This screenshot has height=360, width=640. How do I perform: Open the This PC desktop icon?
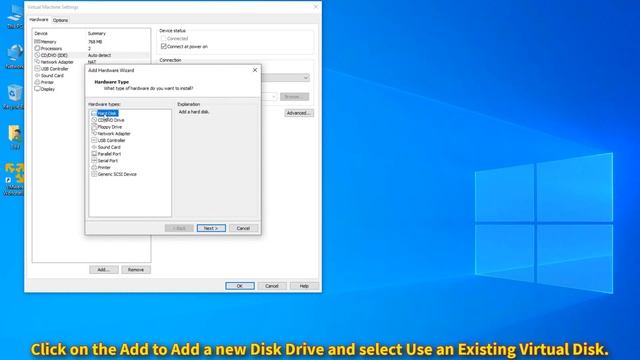pos(15,16)
